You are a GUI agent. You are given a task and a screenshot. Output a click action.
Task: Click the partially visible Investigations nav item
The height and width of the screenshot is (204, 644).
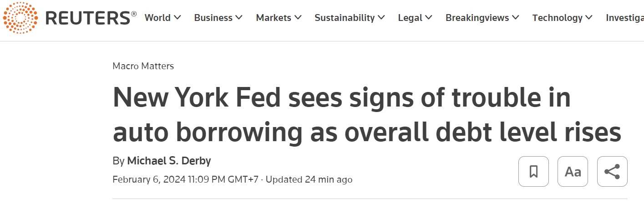[624, 18]
